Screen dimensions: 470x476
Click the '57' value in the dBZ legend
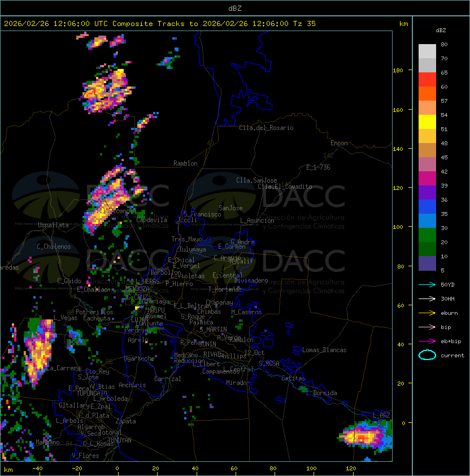click(x=444, y=101)
